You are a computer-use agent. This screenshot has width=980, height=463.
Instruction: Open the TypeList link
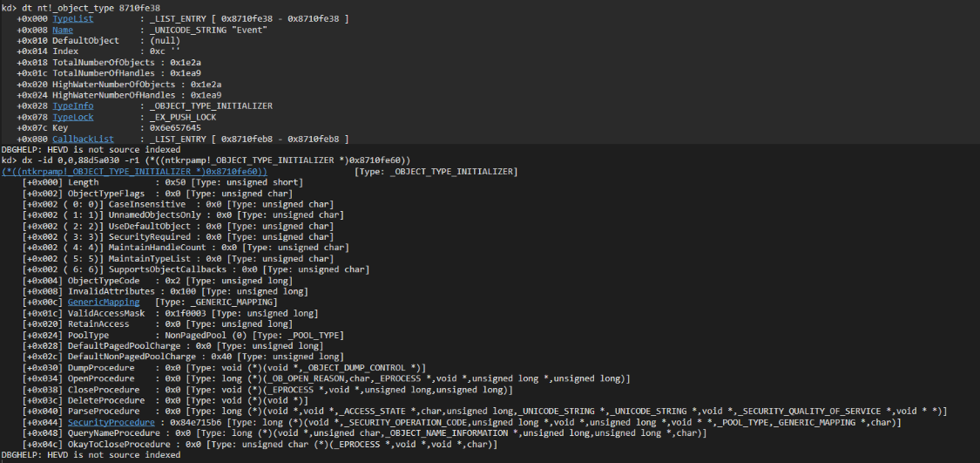(x=72, y=18)
